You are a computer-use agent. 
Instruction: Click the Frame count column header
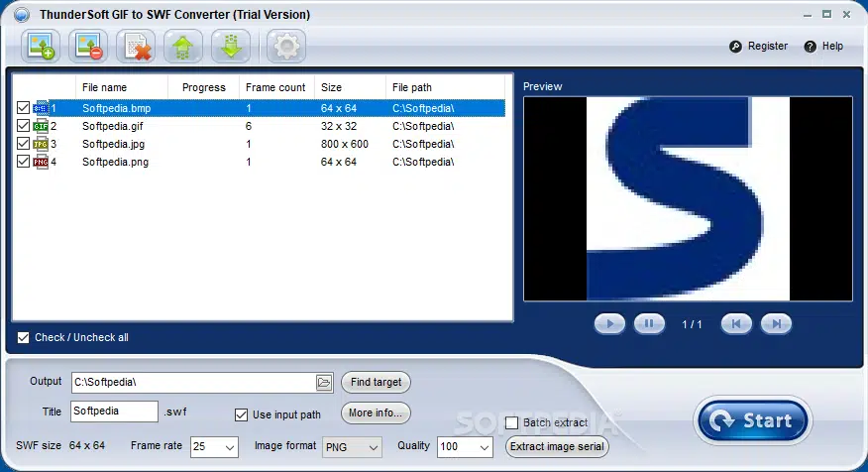point(276,87)
